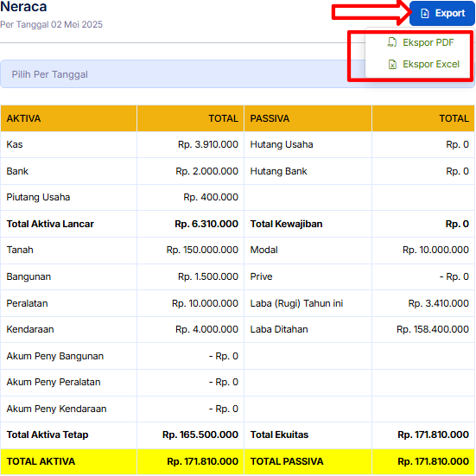Viewport: 476px width, 476px height.
Task: Click the Laba Ditahan entry
Action: (279, 329)
